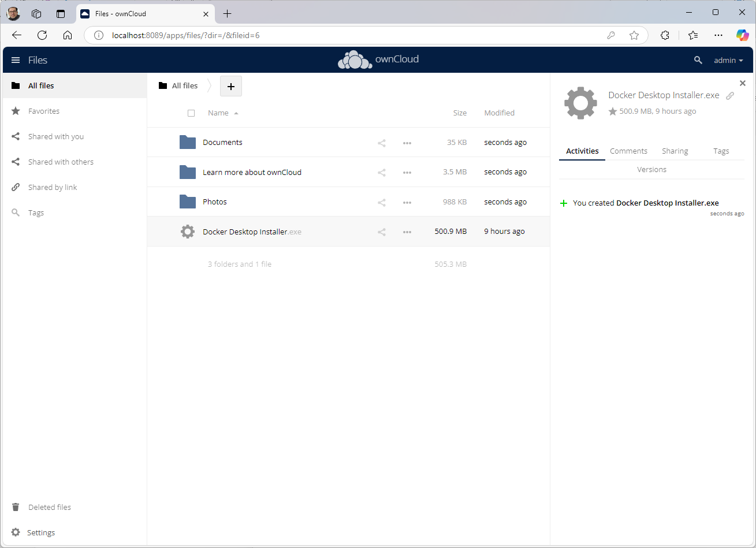This screenshot has width=756, height=548.
Task: Share the Documents folder
Action: 382,143
